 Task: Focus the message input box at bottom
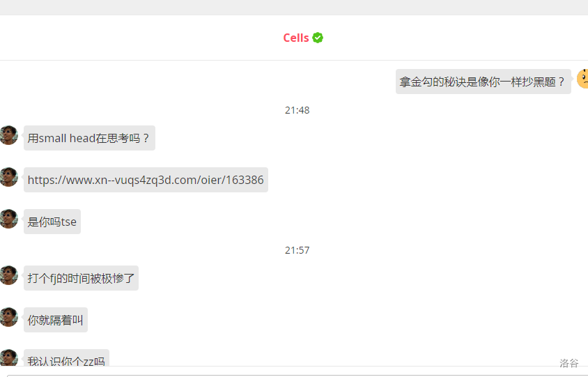coord(296,375)
